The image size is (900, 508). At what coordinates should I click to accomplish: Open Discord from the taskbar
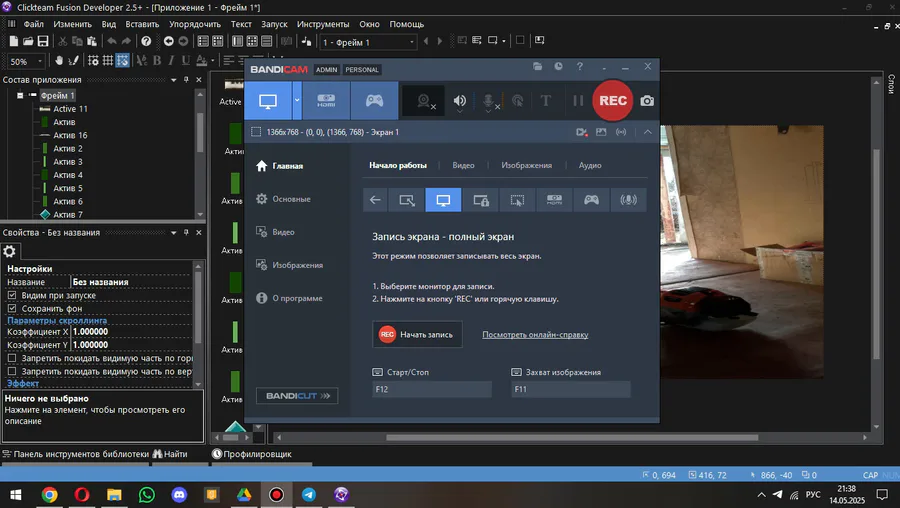pyautogui.click(x=179, y=494)
